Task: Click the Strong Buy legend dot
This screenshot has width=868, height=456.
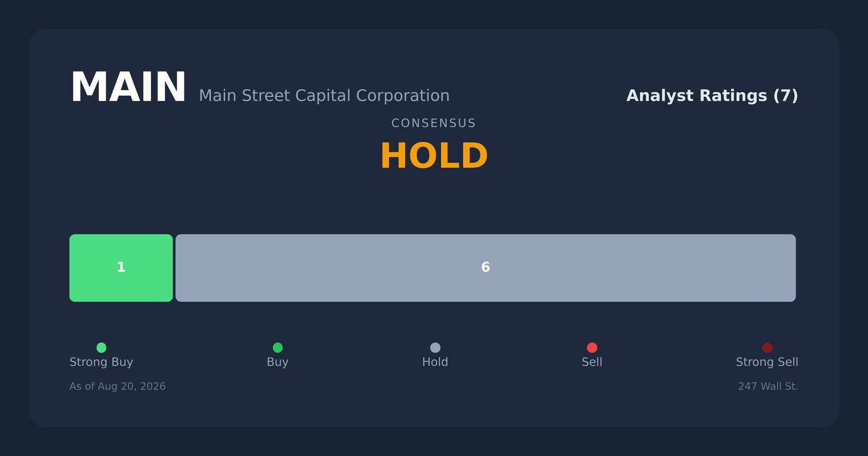Action: pos(101,347)
